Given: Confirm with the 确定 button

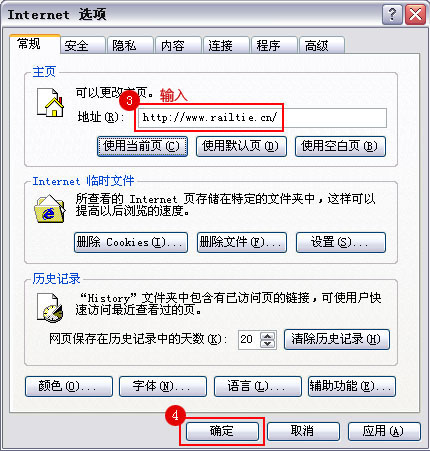Looking at the screenshot, I should [222, 431].
